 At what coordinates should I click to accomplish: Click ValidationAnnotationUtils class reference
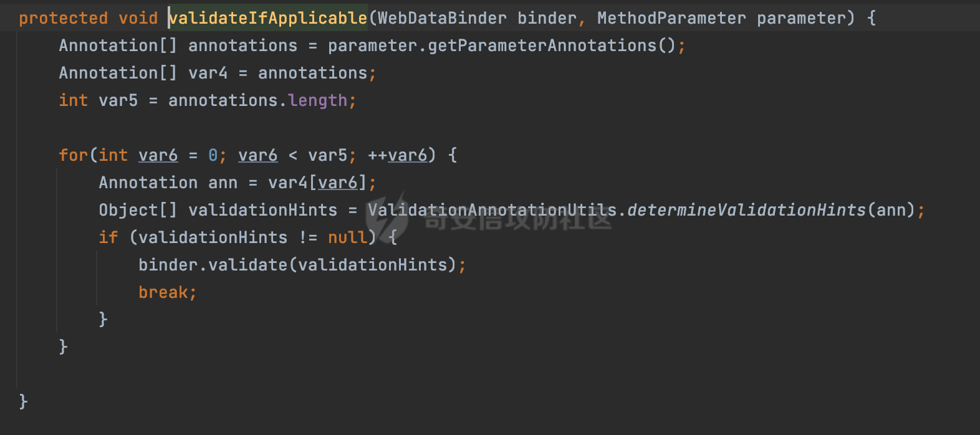492,210
